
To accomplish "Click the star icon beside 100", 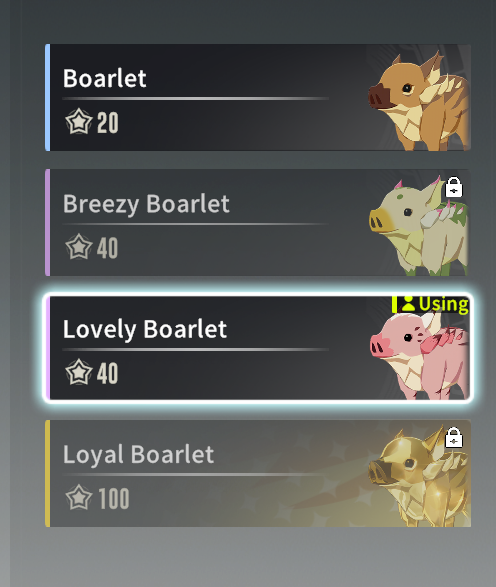I will tap(79, 497).
